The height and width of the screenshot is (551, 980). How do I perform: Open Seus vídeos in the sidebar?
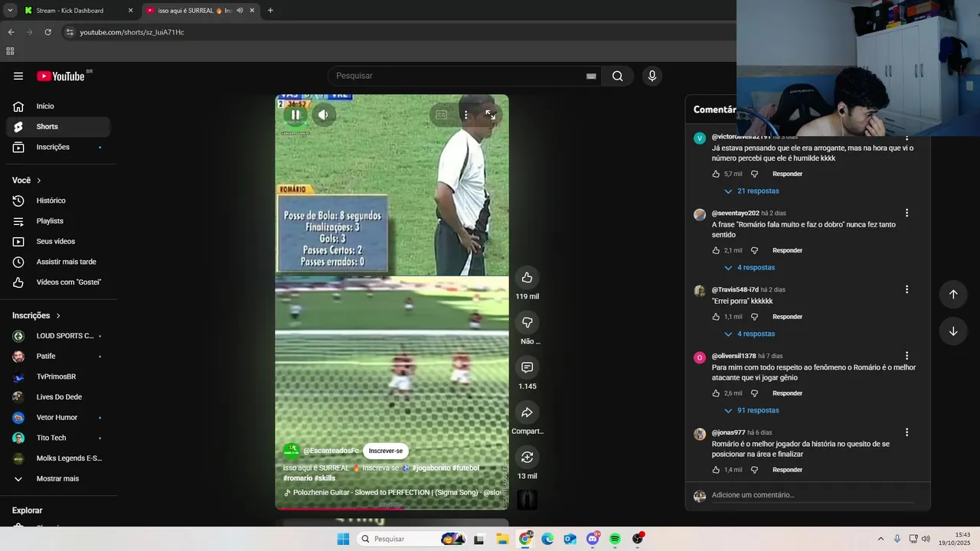pyautogui.click(x=58, y=241)
